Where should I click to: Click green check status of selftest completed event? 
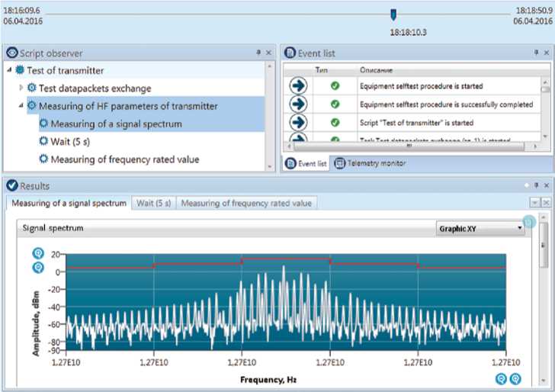[x=335, y=104]
